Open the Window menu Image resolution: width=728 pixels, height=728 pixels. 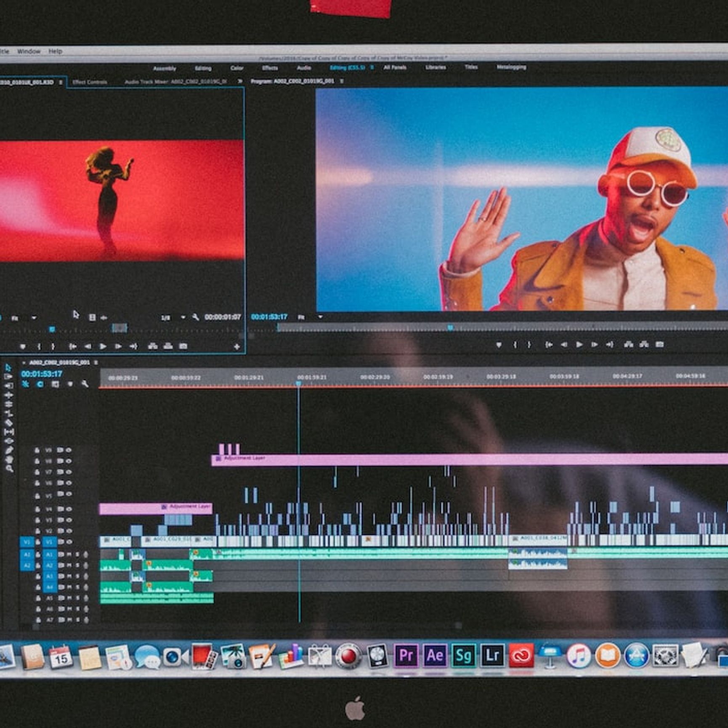[x=29, y=51]
